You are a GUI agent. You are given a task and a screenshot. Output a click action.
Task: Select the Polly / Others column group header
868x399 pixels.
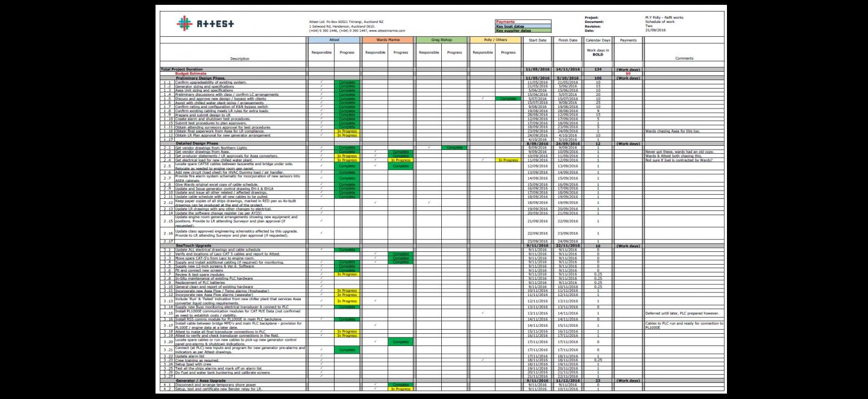coord(495,40)
